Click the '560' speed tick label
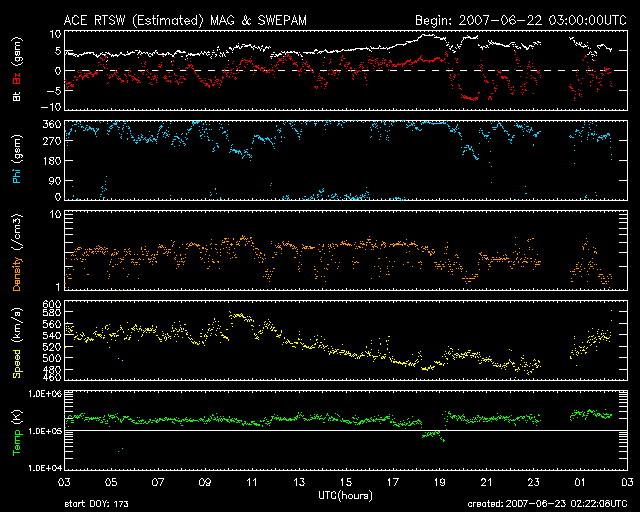The height and width of the screenshot is (512, 640). (x=52, y=324)
